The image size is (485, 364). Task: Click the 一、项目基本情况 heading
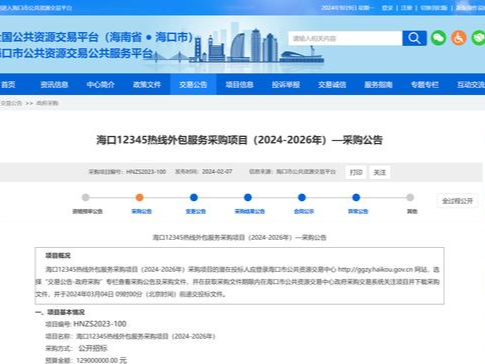60,312
